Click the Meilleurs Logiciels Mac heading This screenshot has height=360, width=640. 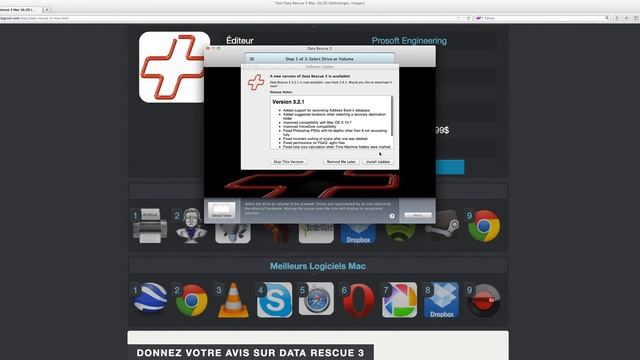[318, 266]
